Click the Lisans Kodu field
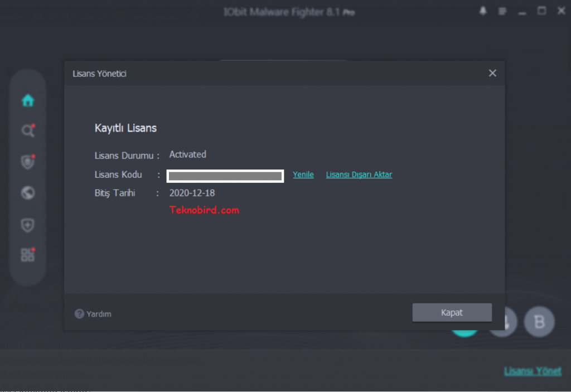 [225, 176]
